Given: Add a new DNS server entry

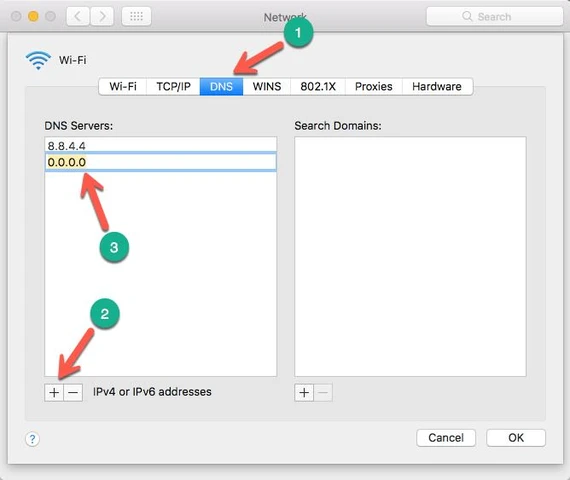Looking at the screenshot, I should click(54, 393).
